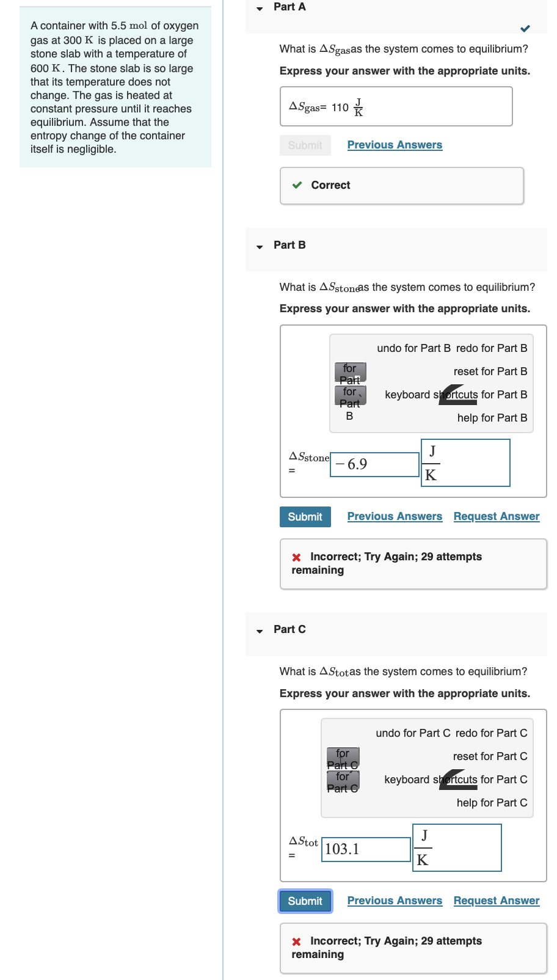Image resolution: width=557 pixels, height=980 pixels.
Task: Click the red X beside Incorrect in Part B
Action: pyautogui.click(x=296, y=557)
